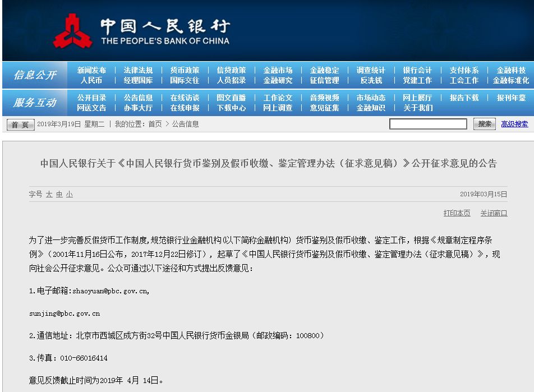The width and height of the screenshot is (534, 392).
Task: Visit the 音频视频 page
Action: [x=325, y=98]
